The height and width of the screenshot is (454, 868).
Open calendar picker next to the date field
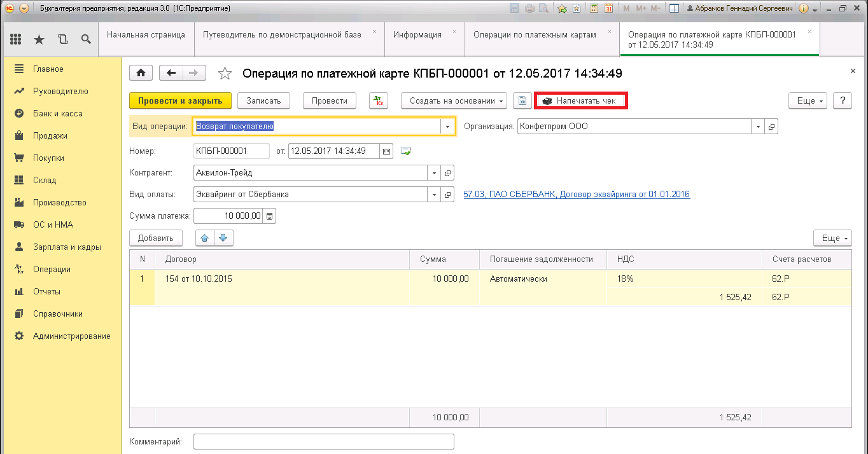point(386,151)
